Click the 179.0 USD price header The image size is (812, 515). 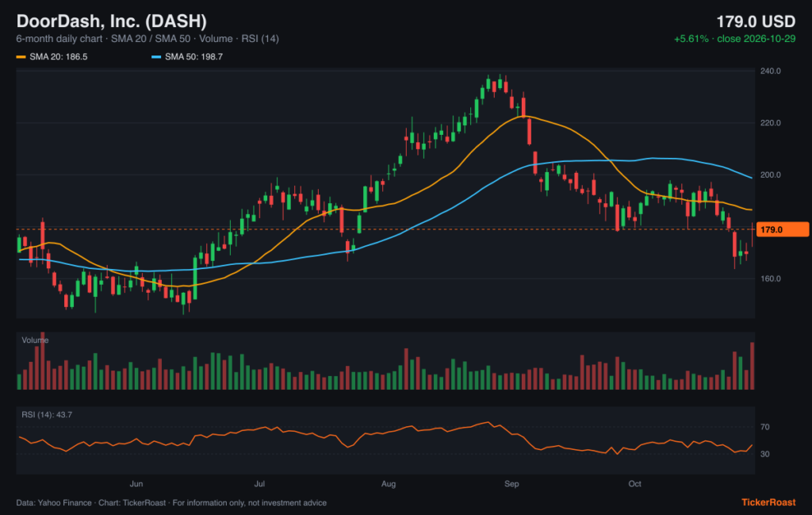click(x=756, y=21)
